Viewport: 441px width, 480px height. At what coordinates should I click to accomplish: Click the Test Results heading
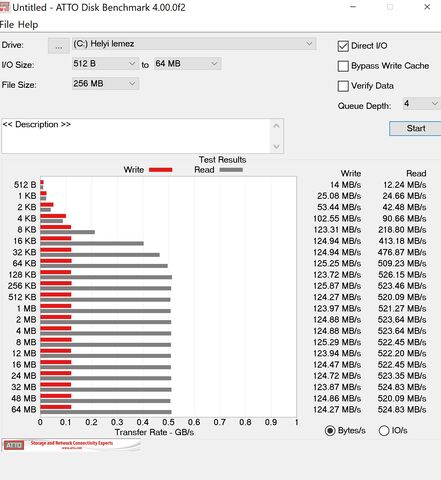[x=223, y=160]
